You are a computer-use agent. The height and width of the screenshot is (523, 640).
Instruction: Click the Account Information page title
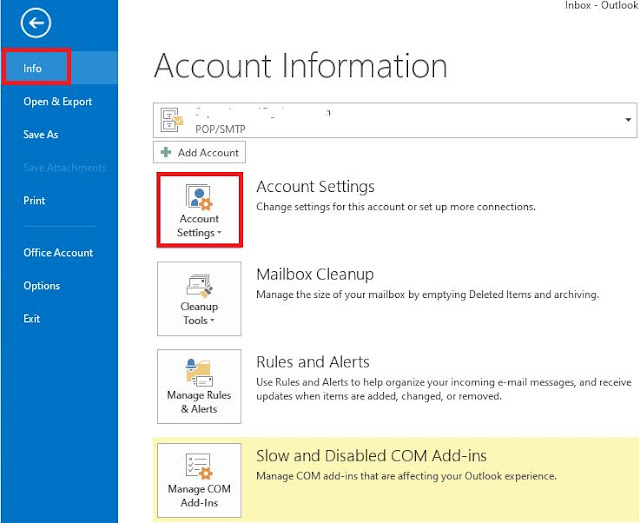coord(301,65)
